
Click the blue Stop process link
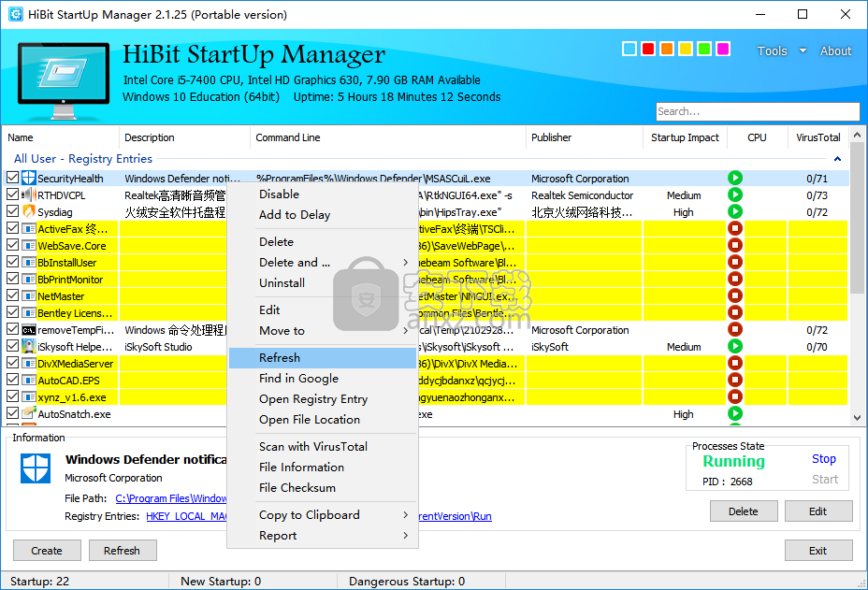pyautogui.click(x=823, y=459)
